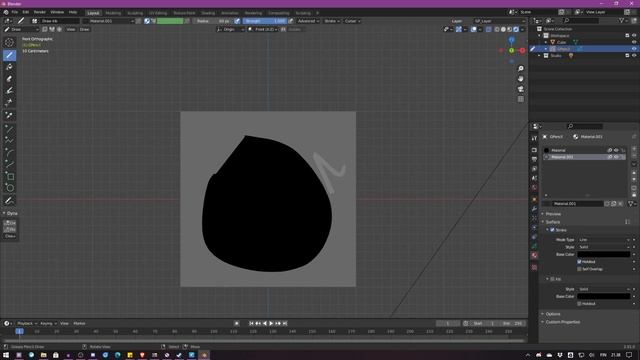Switch to the Modeling workspace tab
The width and height of the screenshot is (640, 360).
pyautogui.click(x=113, y=13)
